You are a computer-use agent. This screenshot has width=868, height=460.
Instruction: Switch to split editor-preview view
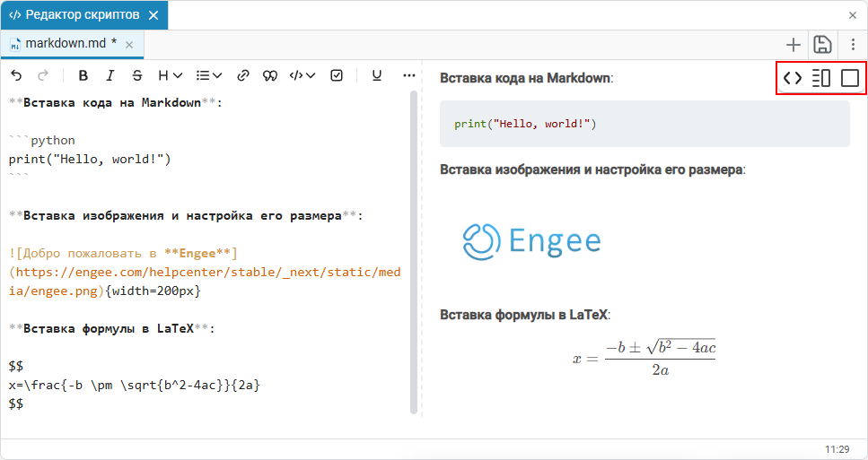(x=821, y=78)
